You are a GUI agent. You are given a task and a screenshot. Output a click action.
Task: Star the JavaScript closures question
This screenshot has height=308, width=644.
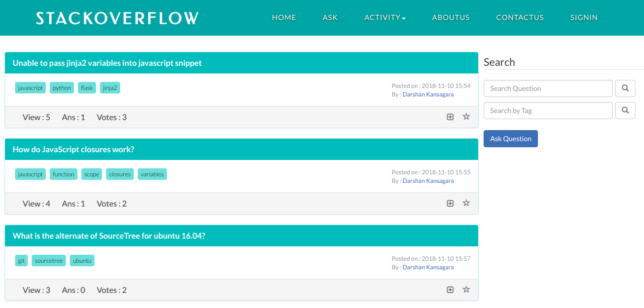click(466, 203)
